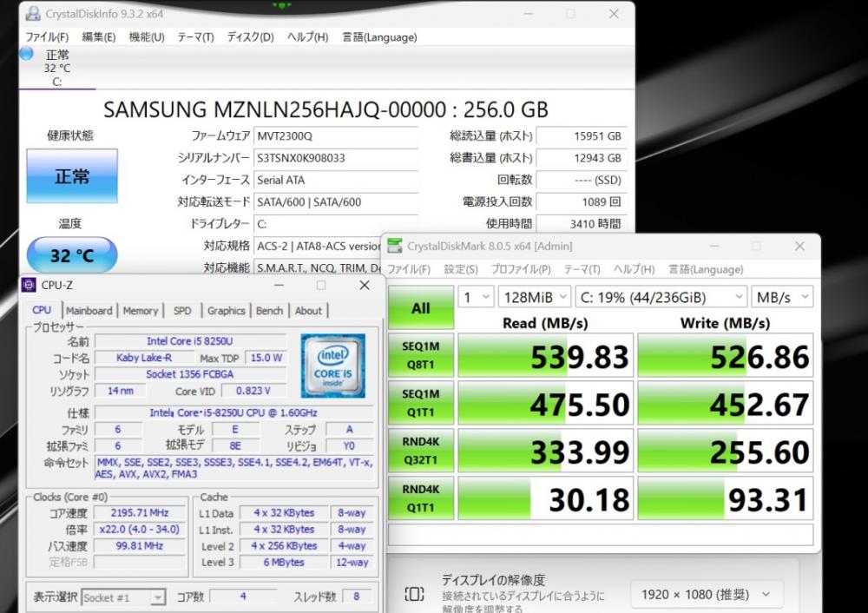
Task: Click the SEQ1M Q8T1 read result 539.83
Action: point(545,355)
